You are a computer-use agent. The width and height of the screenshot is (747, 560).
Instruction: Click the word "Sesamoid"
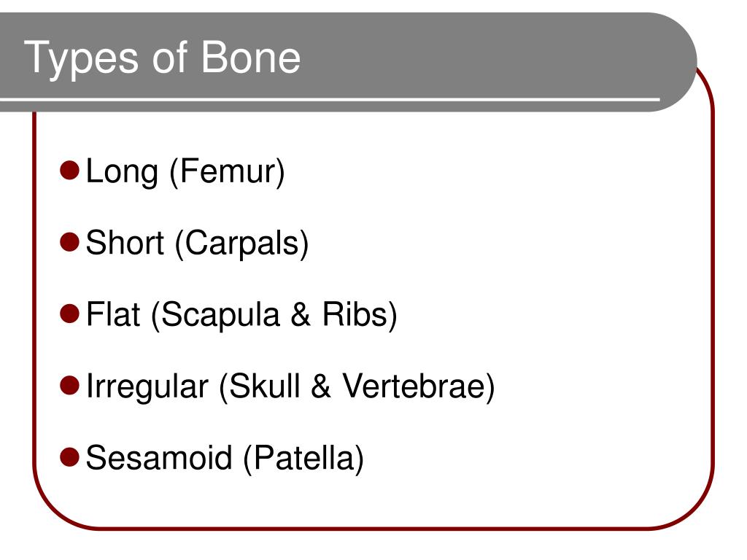click(159, 458)
